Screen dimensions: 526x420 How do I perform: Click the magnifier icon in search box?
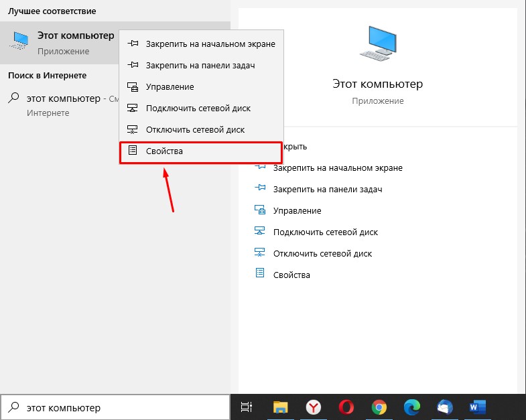(13, 407)
